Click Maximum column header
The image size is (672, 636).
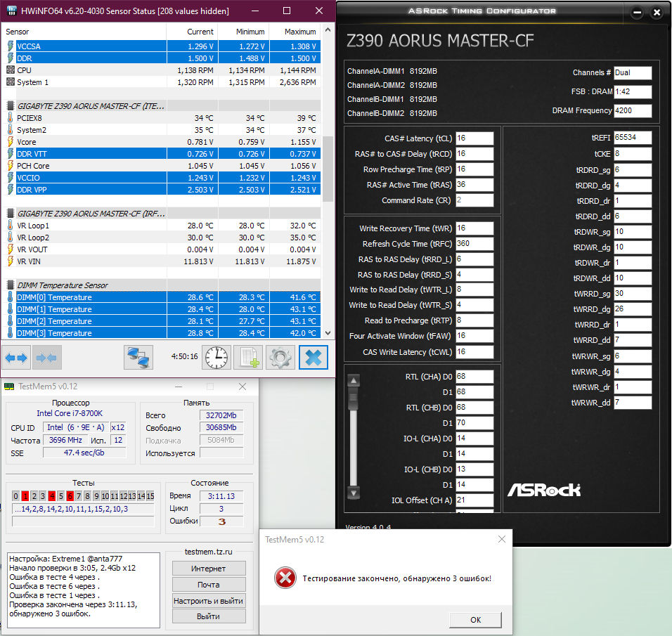coord(295,32)
